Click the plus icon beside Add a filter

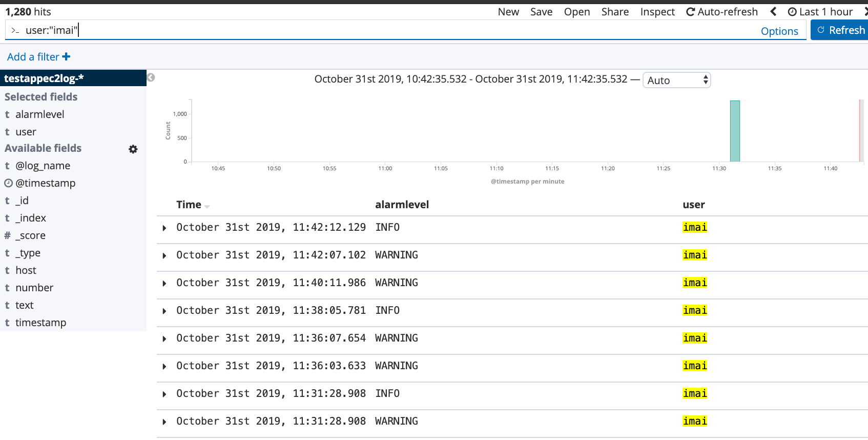pos(66,57)
